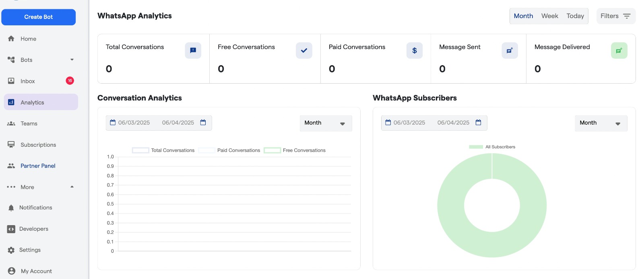Open Conversation Analytics Month dropdown
Screen dimensions: 644x279
point(326,123)
